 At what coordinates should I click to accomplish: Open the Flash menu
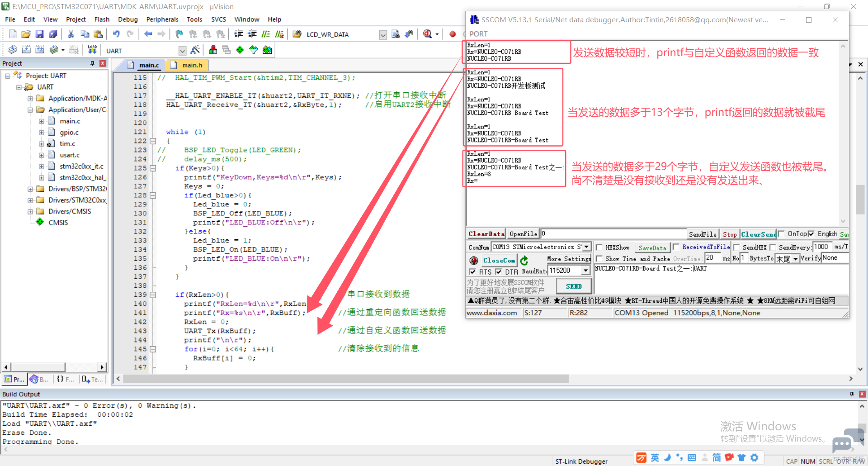click(102, 19)
